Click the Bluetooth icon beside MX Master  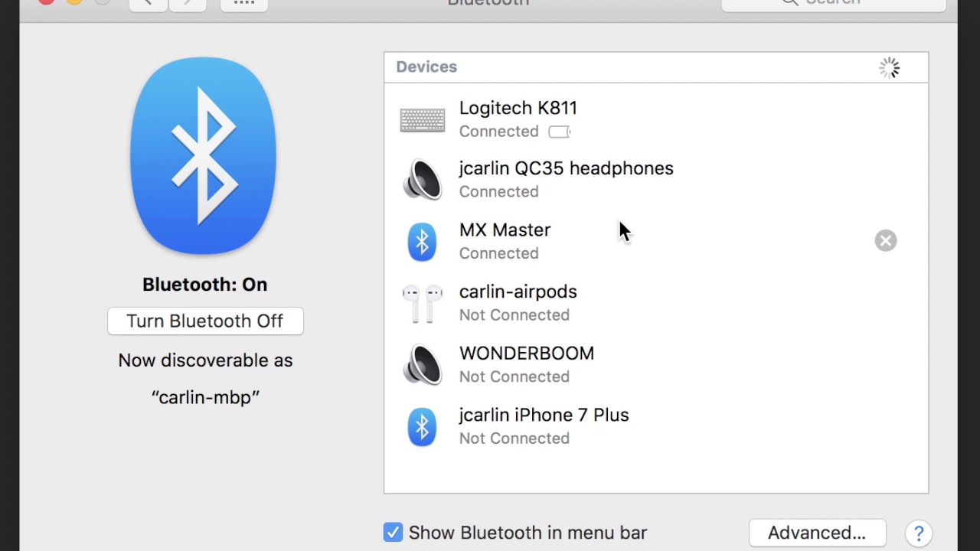tap(422, 242)
